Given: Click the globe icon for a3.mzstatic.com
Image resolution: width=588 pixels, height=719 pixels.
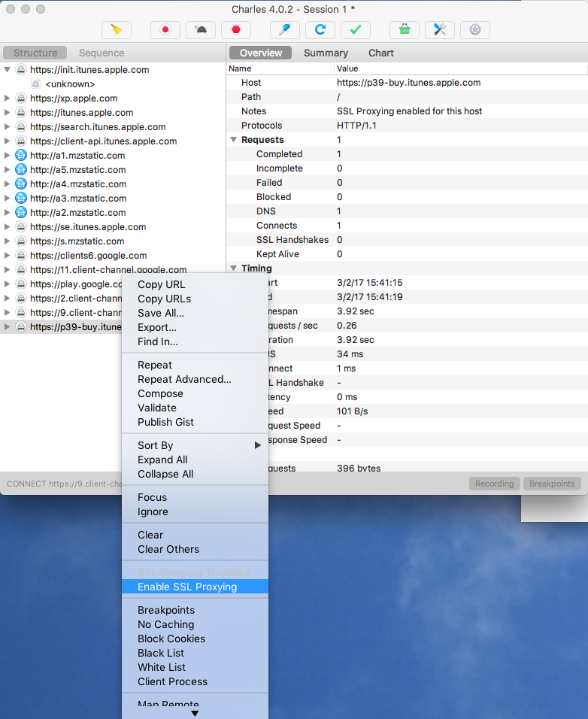Looking at the screenshot, I should point(21,198).
